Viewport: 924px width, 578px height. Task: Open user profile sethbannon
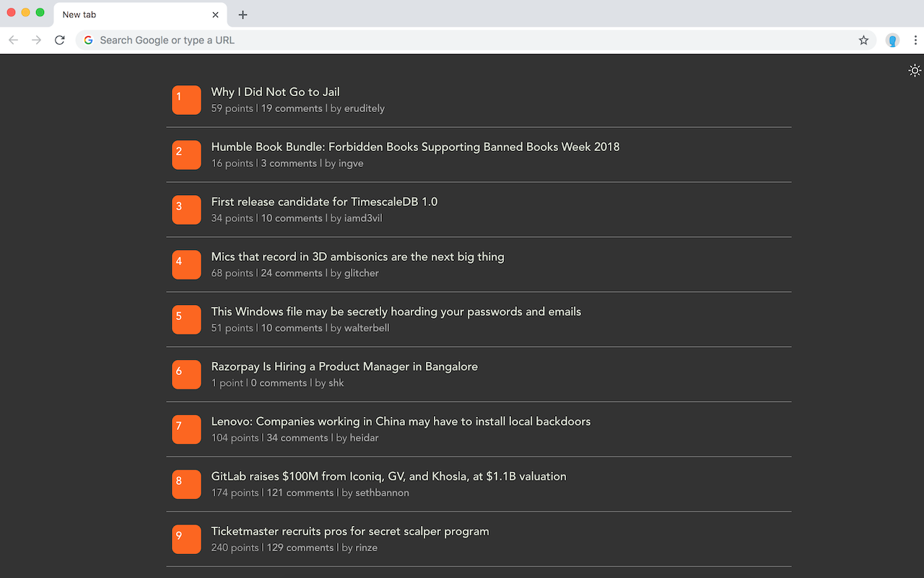[x=382, y=493]
